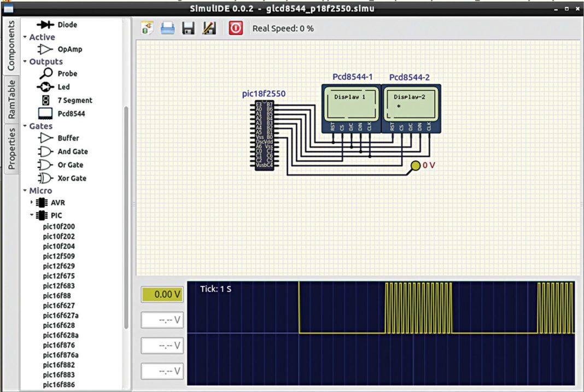Collapse the Outputs section
Viewport: 584px width, 392px height.
coord(24,61)
